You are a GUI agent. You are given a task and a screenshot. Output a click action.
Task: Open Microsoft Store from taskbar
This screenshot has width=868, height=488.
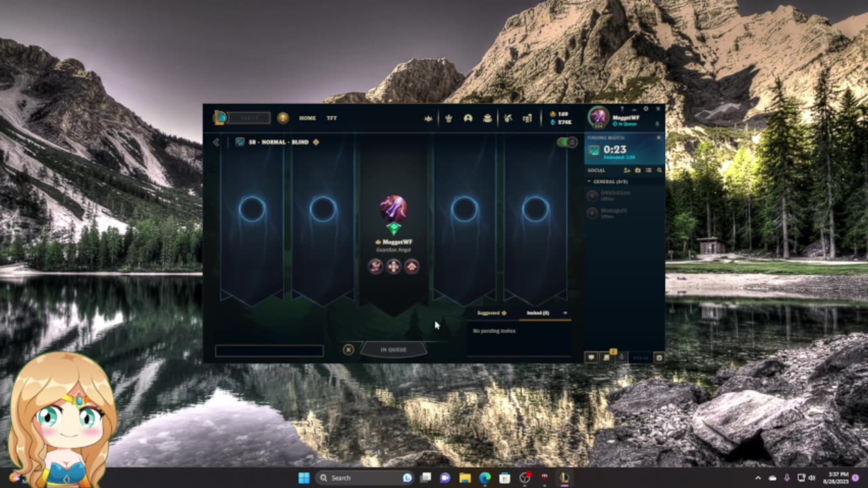pyautogui.click(x=505, y=478)
